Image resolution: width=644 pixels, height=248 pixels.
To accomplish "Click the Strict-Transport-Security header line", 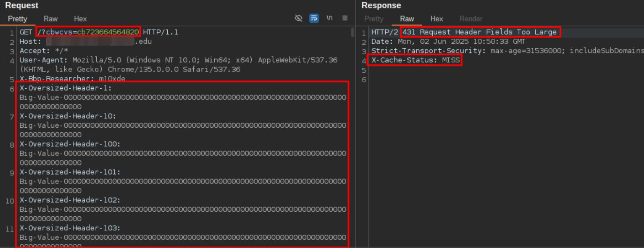I will point(507,51).
